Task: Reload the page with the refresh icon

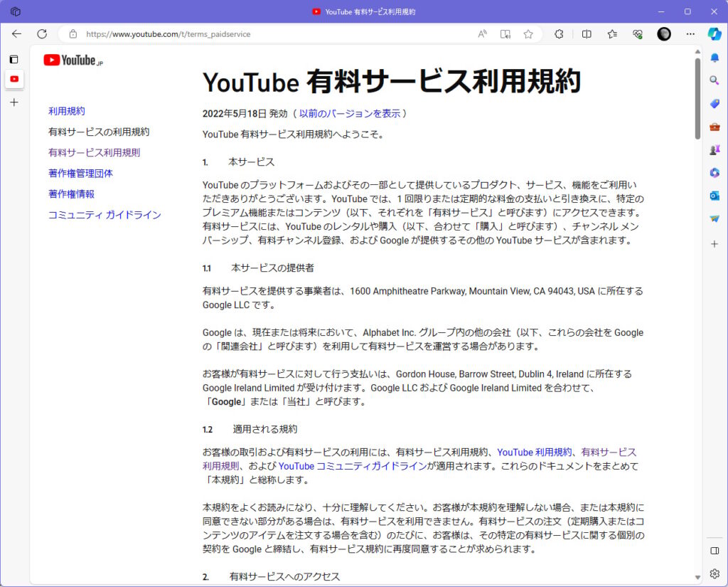Action: 42,34
